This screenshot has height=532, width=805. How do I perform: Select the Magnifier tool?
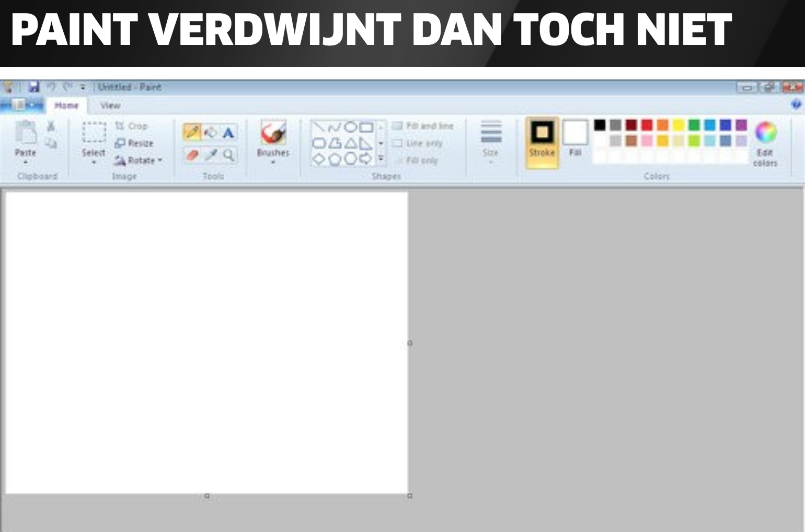(x=228, y=155)
